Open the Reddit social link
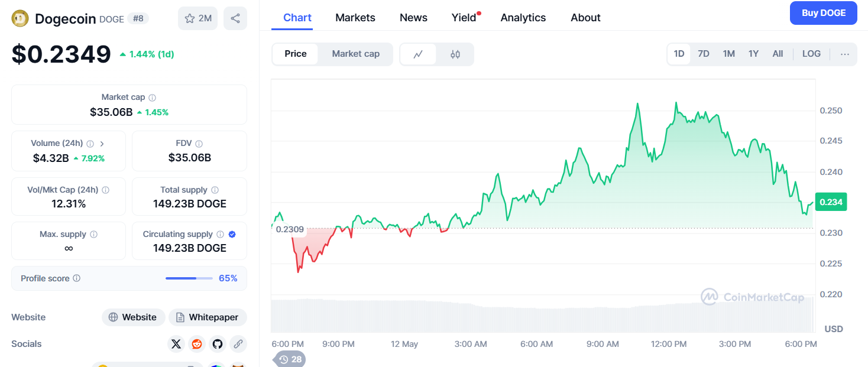This screenshot has width=868, height=367. click(x=197, y=344)
